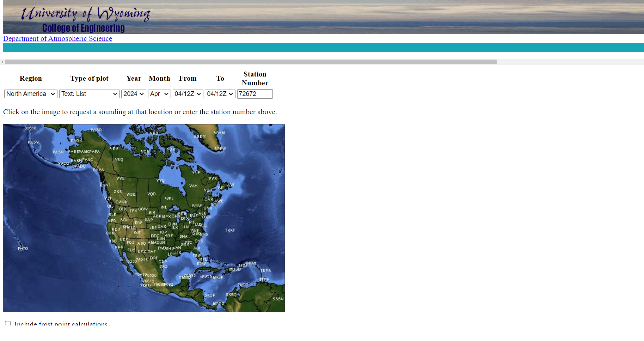The image size is (644, 341).
Task: Select station SKSP on the map
Action: click(x=210, y=295)
